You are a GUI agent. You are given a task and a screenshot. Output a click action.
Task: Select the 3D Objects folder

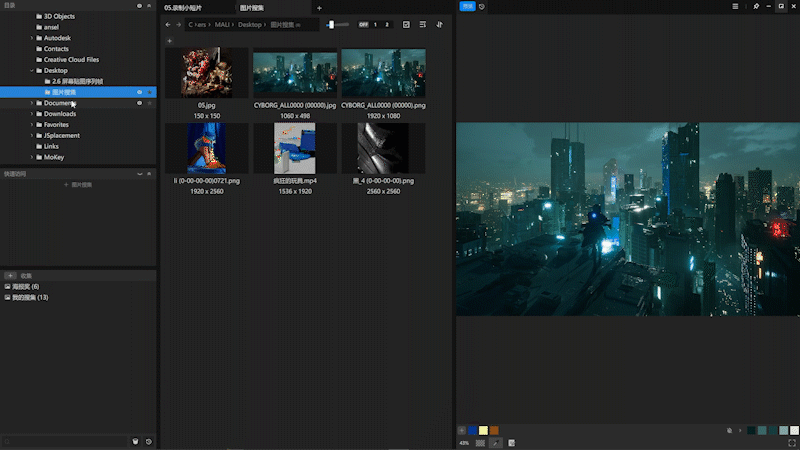coord(59,16)
